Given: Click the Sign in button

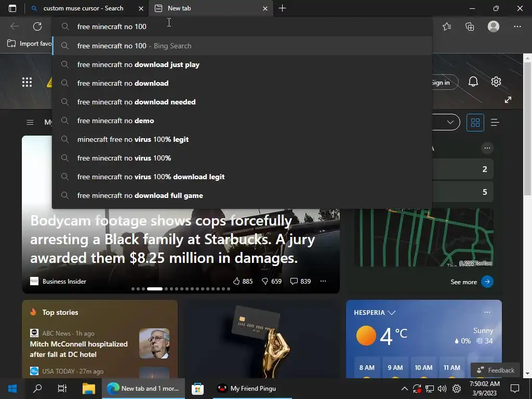Looking at the screenshot, I should tap(445, 83).
